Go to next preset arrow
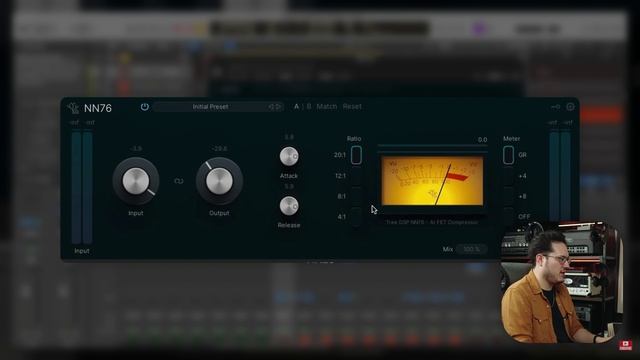 pos(279,107)
